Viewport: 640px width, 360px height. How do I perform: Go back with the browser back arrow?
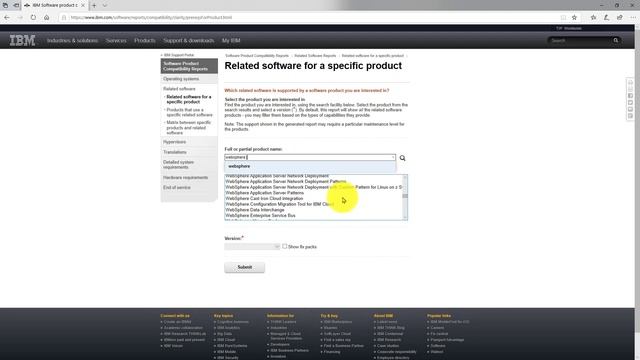[7, 18]
